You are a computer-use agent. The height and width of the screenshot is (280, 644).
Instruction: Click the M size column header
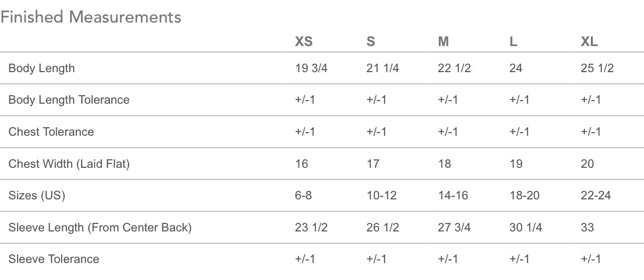tap(443, 42)
